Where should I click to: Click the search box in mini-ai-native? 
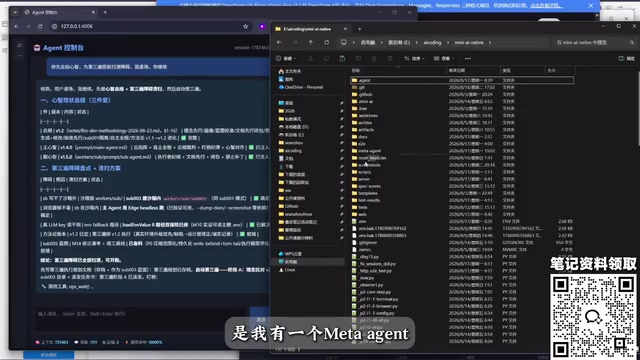point(594,42)
